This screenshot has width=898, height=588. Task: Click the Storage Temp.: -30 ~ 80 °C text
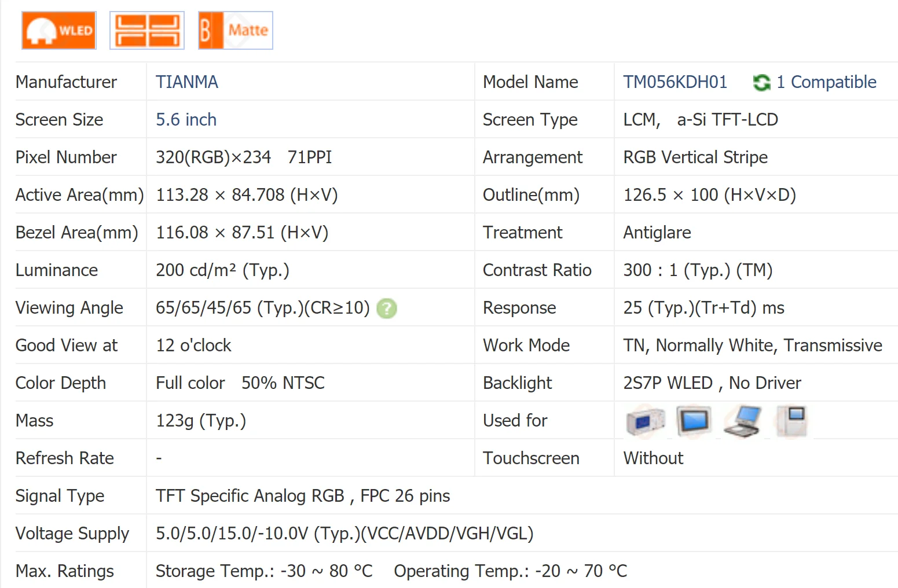[x=264, y=571]
